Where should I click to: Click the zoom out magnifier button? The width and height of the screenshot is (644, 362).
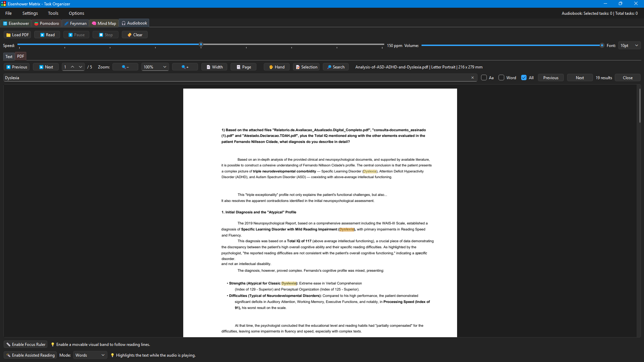click(x=125, y=67)
